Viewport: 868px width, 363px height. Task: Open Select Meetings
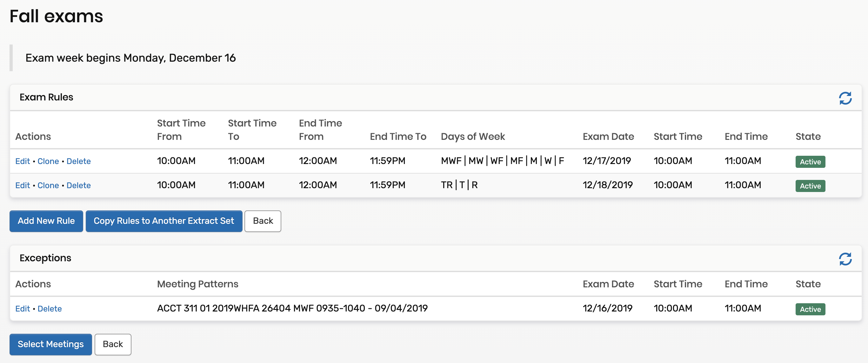click(50, 344)
